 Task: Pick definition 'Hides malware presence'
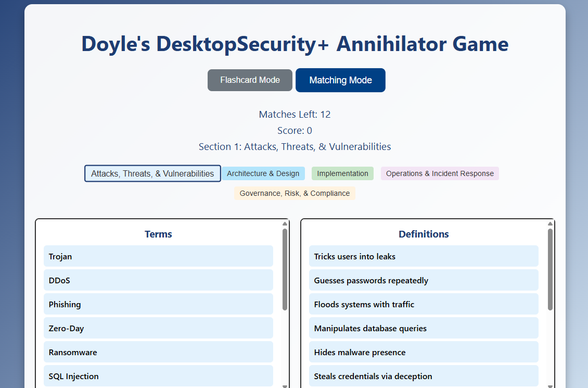[x=424, y=353]
